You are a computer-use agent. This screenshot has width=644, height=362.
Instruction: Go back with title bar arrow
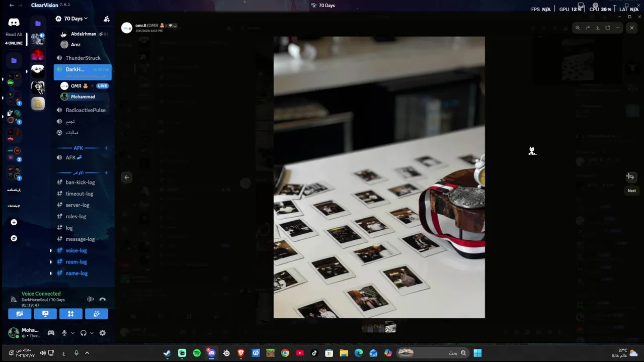(x=12, y=5)
